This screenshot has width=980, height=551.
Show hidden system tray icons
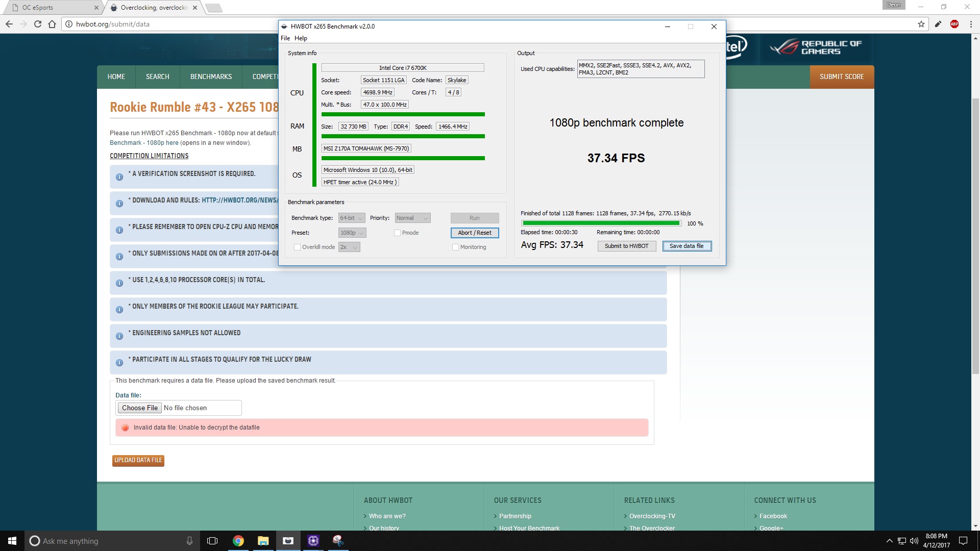[889, 541]
